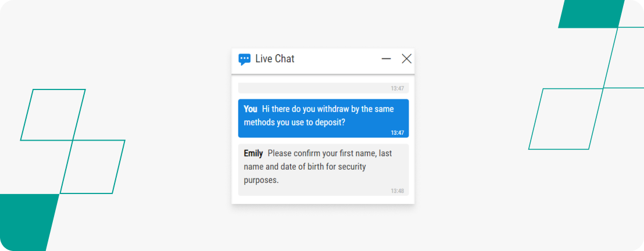Click the outlined parallelogram on the right side

tap(566, 119)
